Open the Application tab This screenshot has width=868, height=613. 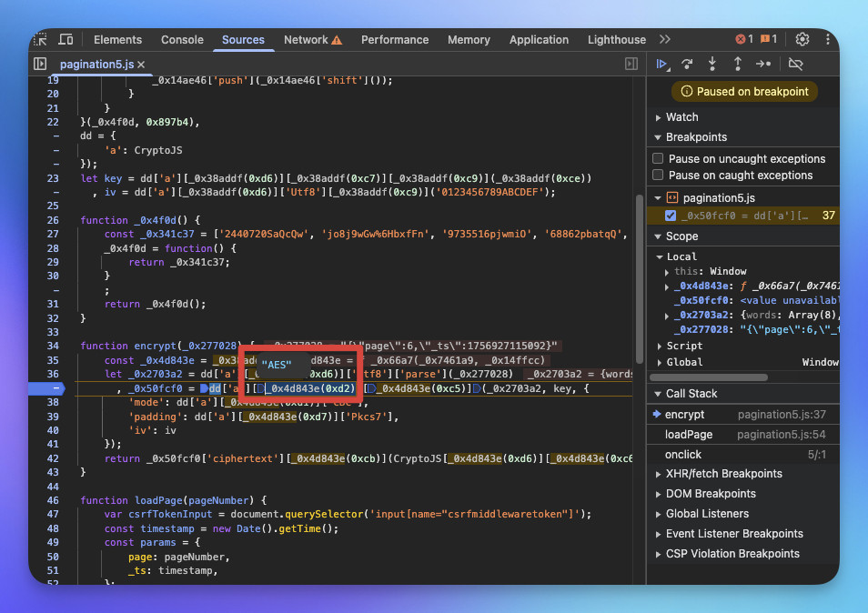point(539,40)
